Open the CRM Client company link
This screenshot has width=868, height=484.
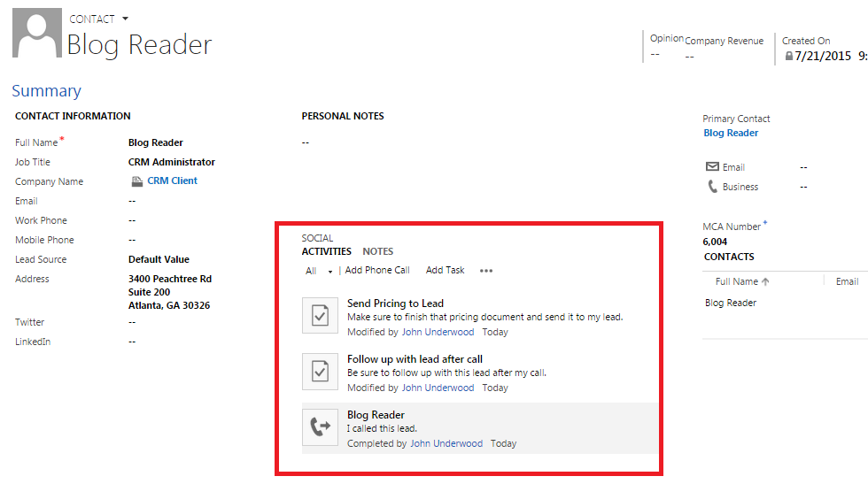coord(172,181)
